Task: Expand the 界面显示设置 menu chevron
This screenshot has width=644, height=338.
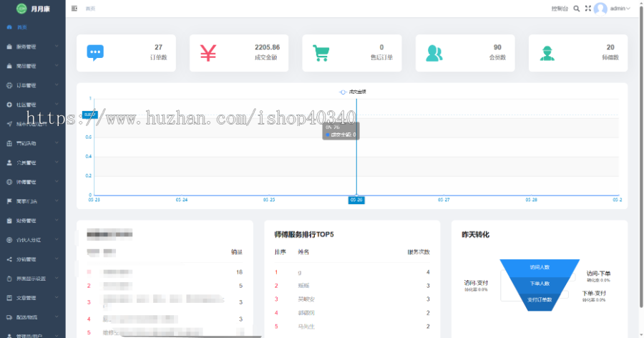Action: (x=57, y=279)
